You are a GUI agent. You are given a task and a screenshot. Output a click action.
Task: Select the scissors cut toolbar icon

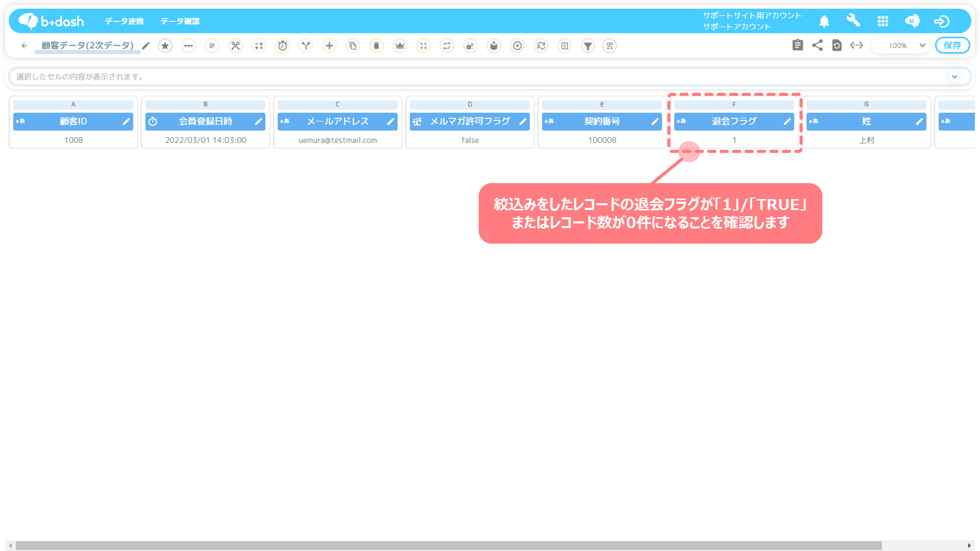[235, 46]
